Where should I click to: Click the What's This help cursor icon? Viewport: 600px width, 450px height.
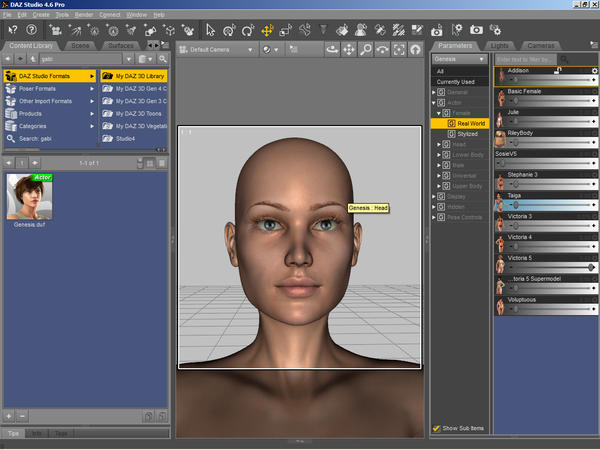[x=13, y=30]
